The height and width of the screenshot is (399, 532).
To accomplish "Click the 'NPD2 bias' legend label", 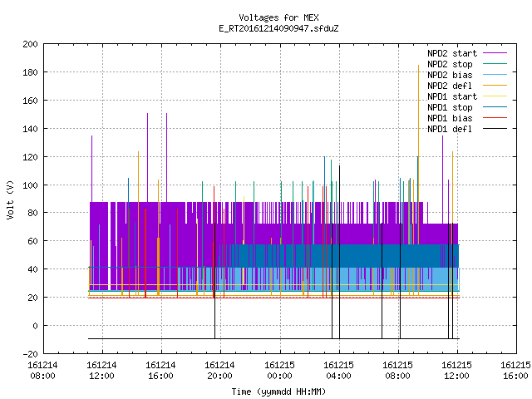I will 450,75.
